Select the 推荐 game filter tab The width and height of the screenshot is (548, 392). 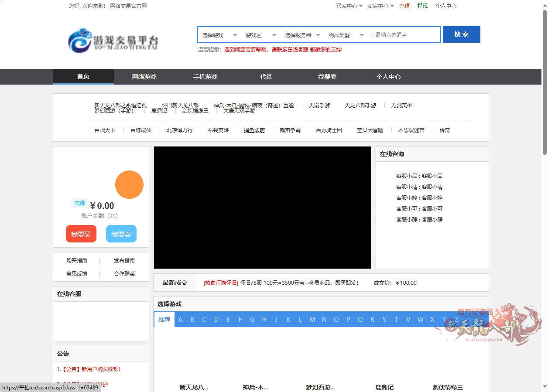(x=164, y=320)
